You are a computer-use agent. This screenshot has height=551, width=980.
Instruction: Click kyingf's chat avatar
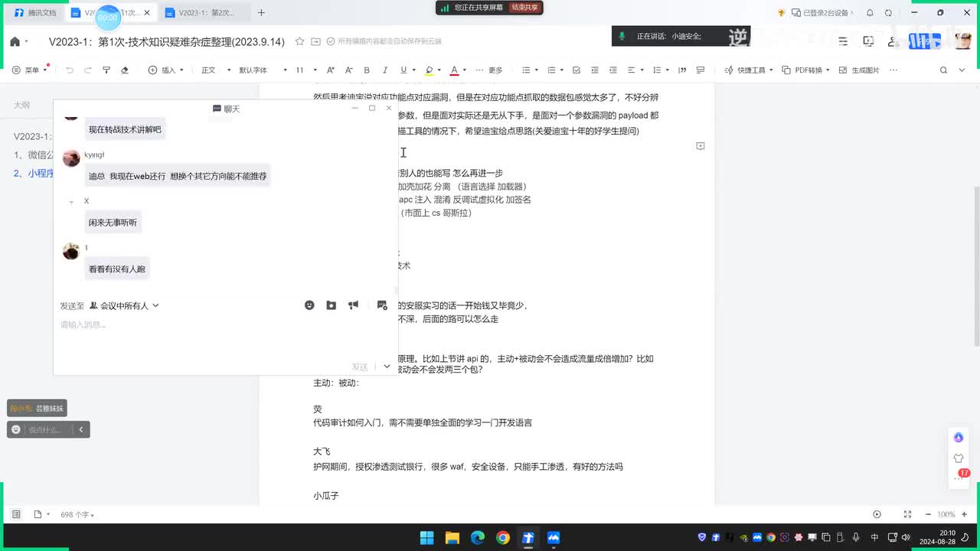[71, 158]
